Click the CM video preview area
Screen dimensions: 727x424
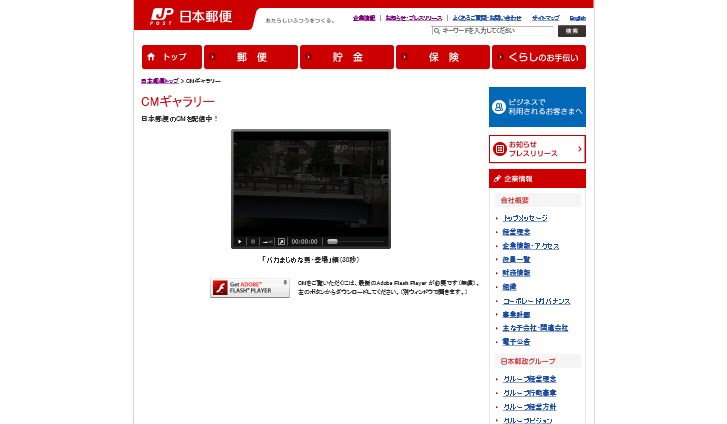[311, 184]
